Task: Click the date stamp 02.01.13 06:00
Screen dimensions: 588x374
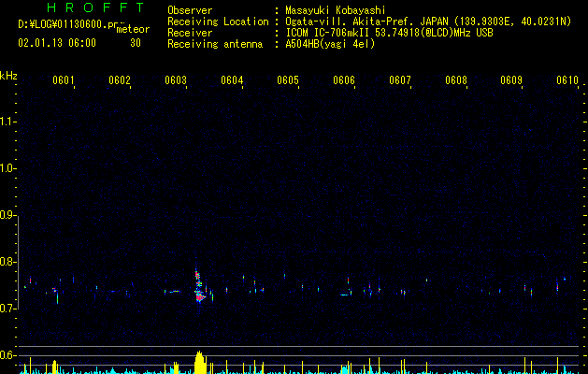Action: pyautogui.click(x=57, y=43)
